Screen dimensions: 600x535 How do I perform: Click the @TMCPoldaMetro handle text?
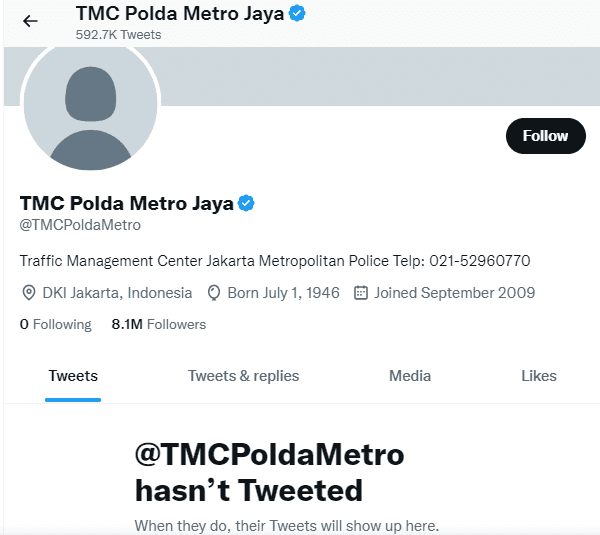(80, 225)
